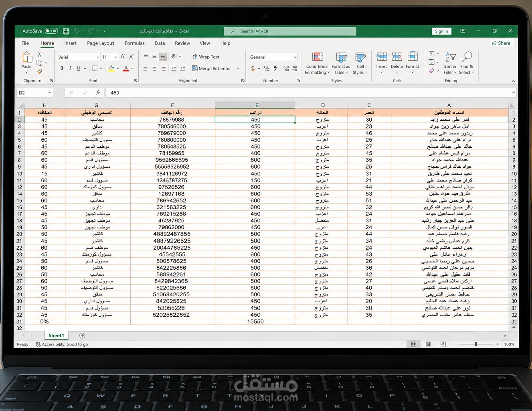Toggle Underline formatting
532x411 pixels.
[x=78, y=69]
